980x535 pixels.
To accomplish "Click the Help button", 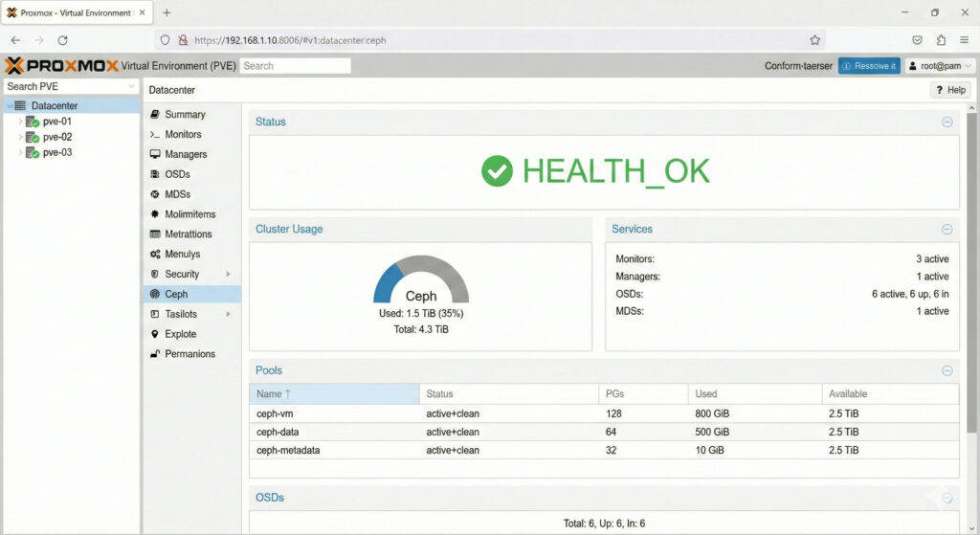I will 950,90.
